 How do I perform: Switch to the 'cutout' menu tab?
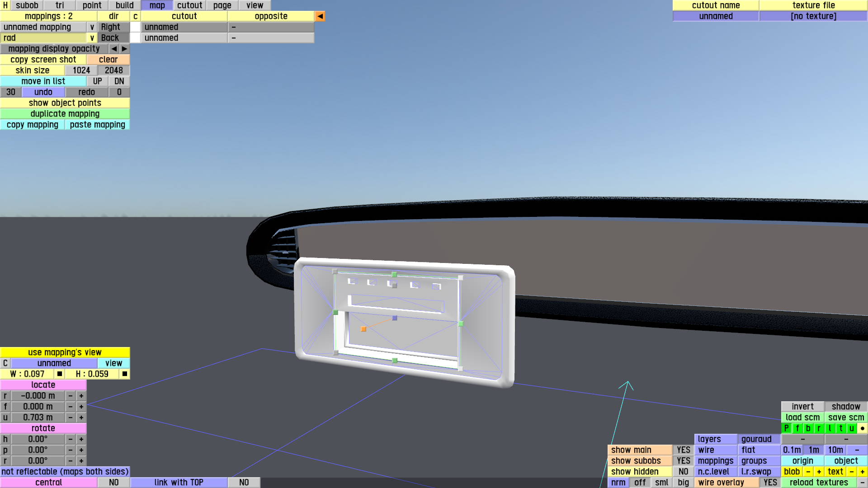click(x=189, y=5)
